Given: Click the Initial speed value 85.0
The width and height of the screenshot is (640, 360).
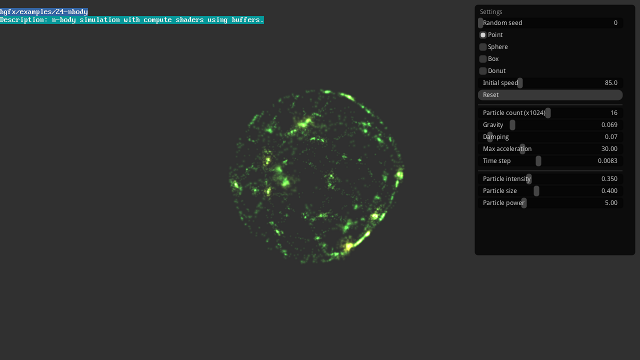Looking at the screenshot, I should coord(611,83).
